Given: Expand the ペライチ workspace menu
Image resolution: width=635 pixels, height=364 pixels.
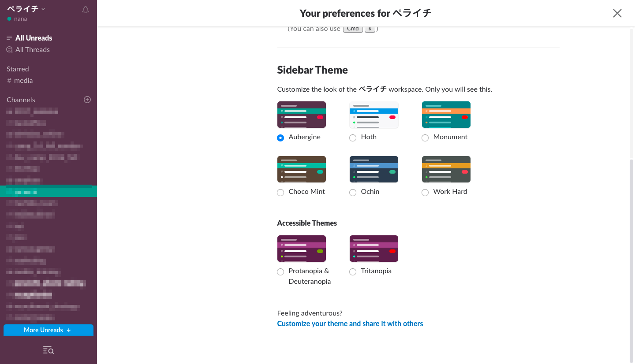Looking at the screenshot, I should (26, 9).
